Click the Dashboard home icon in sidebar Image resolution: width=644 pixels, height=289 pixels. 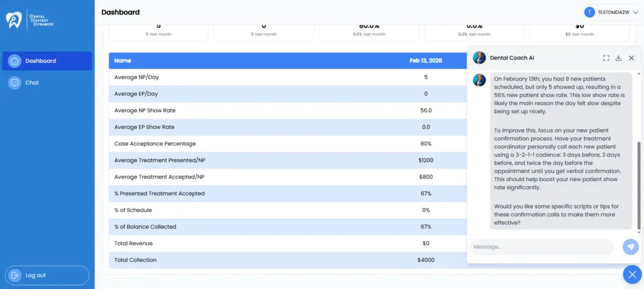[15, 61]
